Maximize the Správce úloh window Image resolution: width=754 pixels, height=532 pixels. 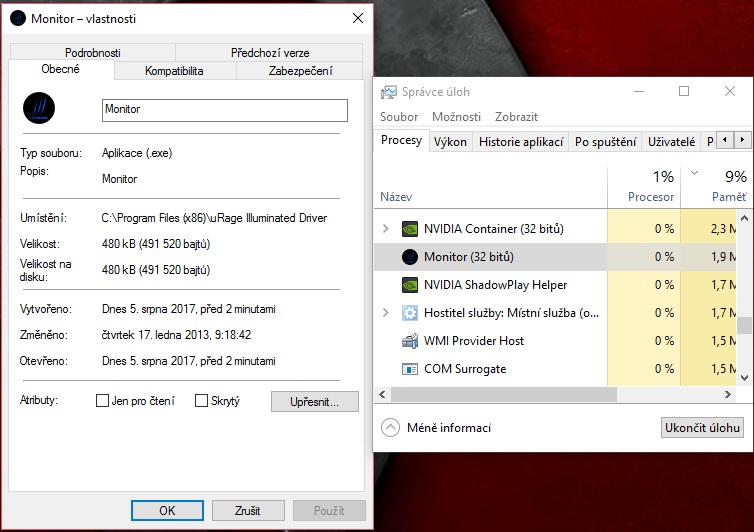pyautogui.click(x=684, y=91)
